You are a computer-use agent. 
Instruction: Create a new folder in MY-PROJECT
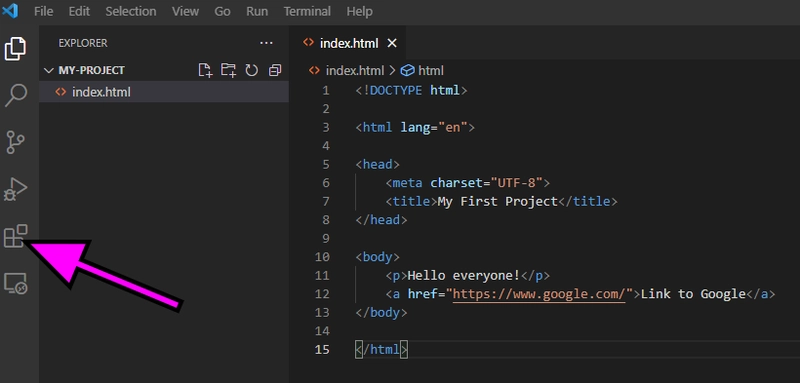tap(228, 70)
